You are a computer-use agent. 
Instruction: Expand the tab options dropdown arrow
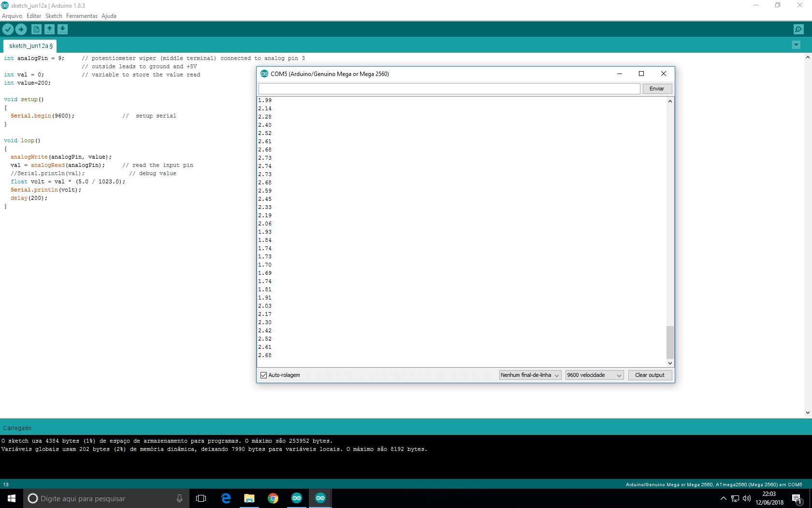pyautogui.click(x=796, y=45)
